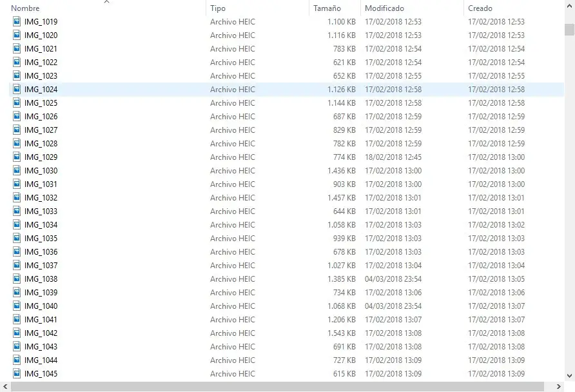Screen dimensions: 575x392
Task: Click the file icon of IMG_1040
Action: click(x=17, y=306)
